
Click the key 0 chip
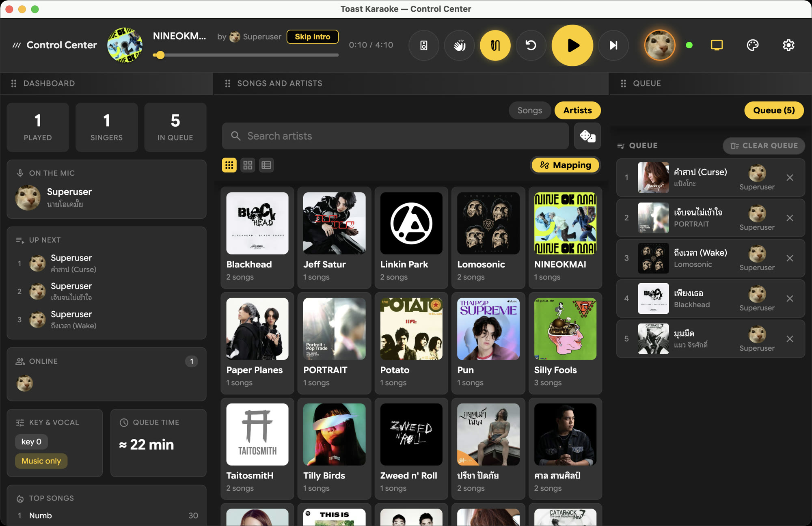(x=31, y=442)
